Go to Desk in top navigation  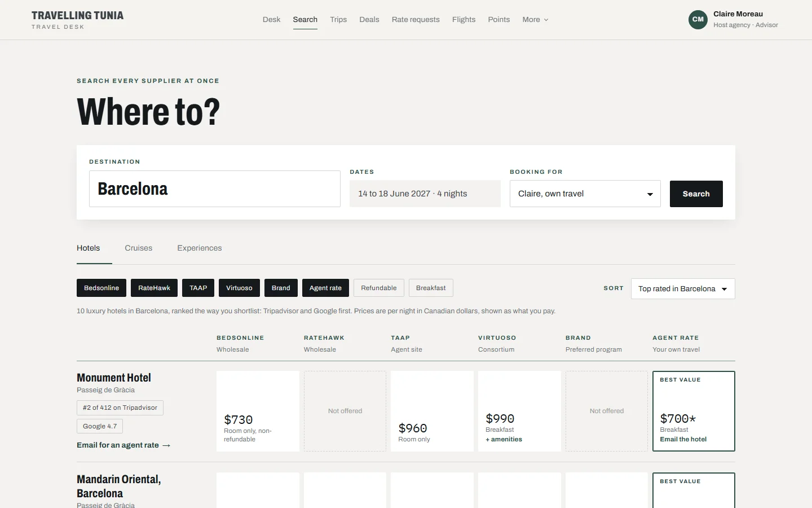[271, 19]
